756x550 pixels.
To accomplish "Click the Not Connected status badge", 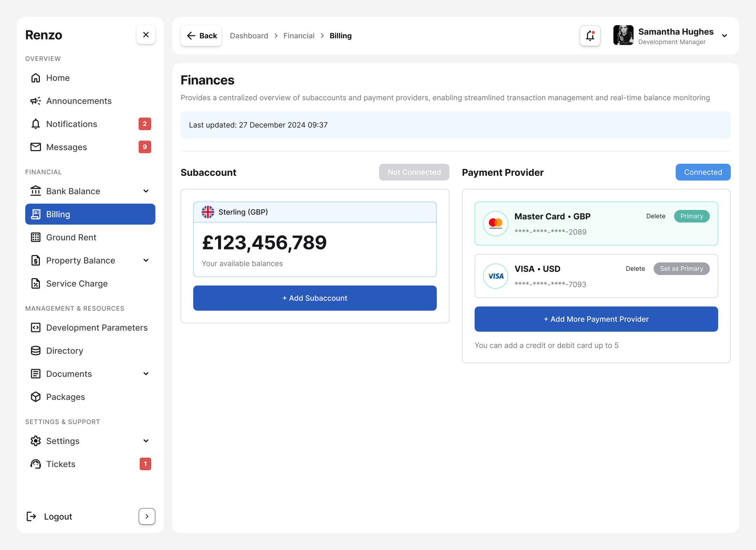I will tap(414, 172).
